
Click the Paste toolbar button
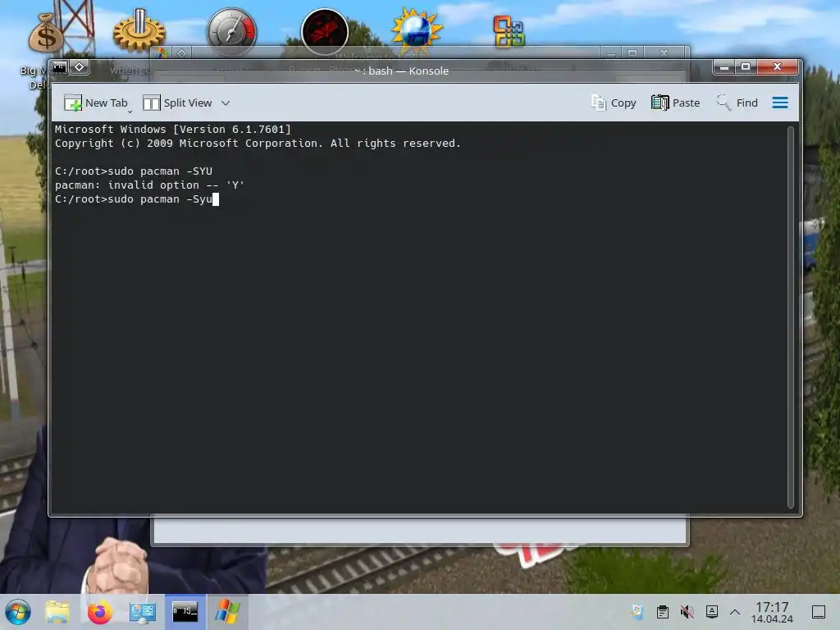click(x=675, y=103)
